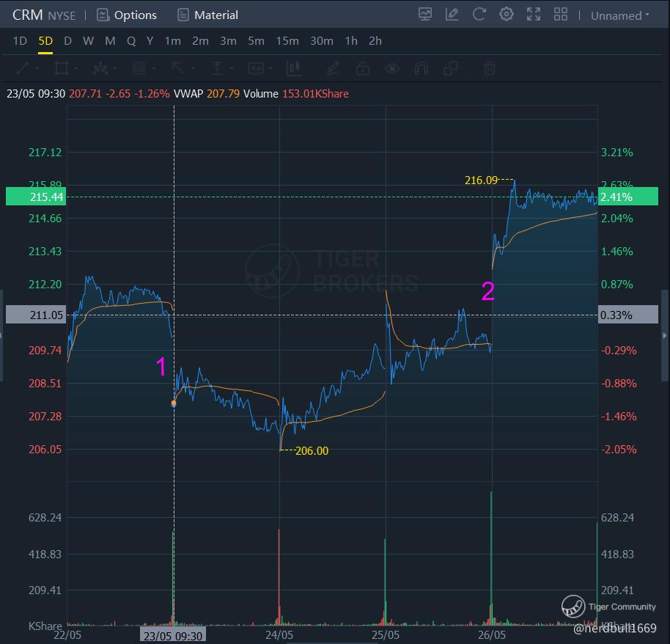Select the 5m interval
The image size is (670, 644).
[x=256, y=41]
